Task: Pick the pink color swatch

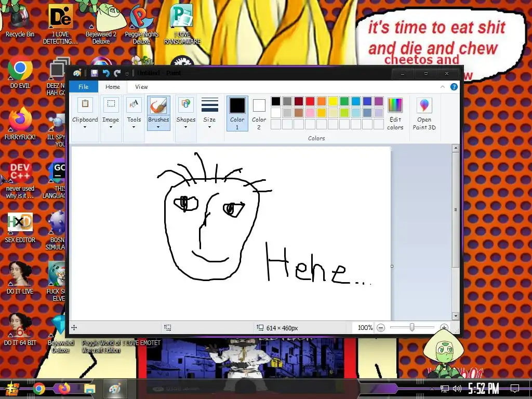Action: (310, 113)
